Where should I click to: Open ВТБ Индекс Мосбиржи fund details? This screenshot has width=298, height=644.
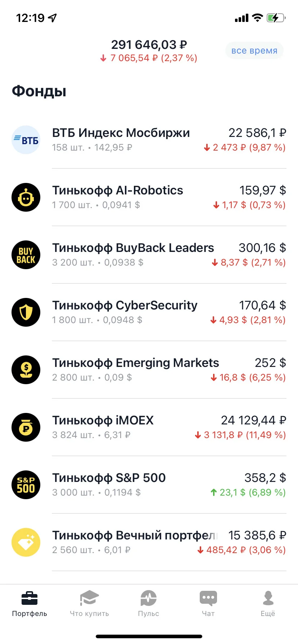149,140
